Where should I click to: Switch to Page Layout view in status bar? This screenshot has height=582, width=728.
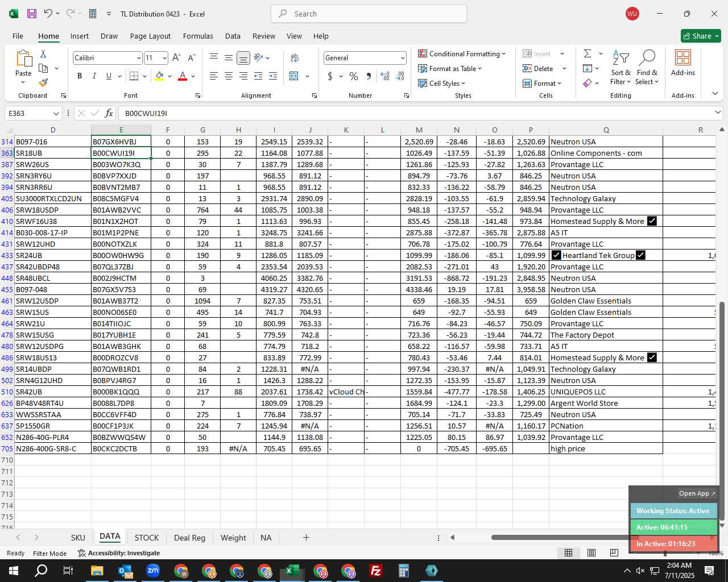coord(591,552)
